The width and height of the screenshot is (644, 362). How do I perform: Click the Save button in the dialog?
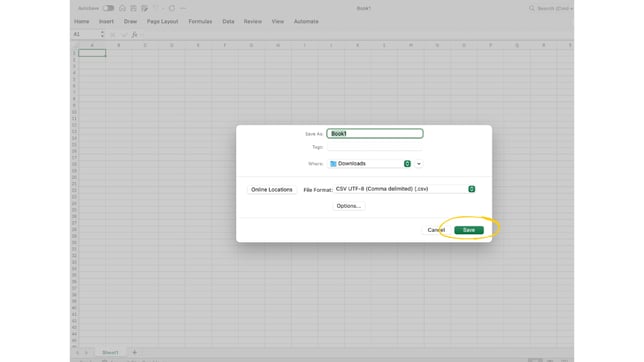(469, 230)
